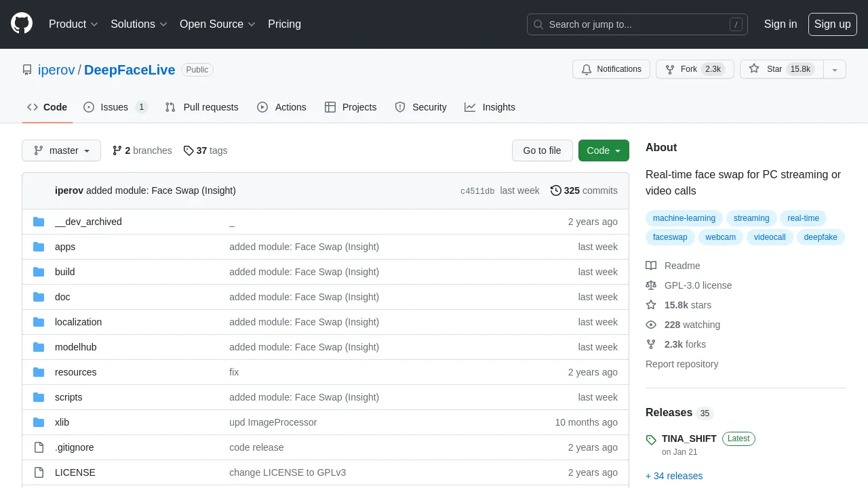868x488 pixels.
Task: Click the Sign up button
Action: pos(832,24)
